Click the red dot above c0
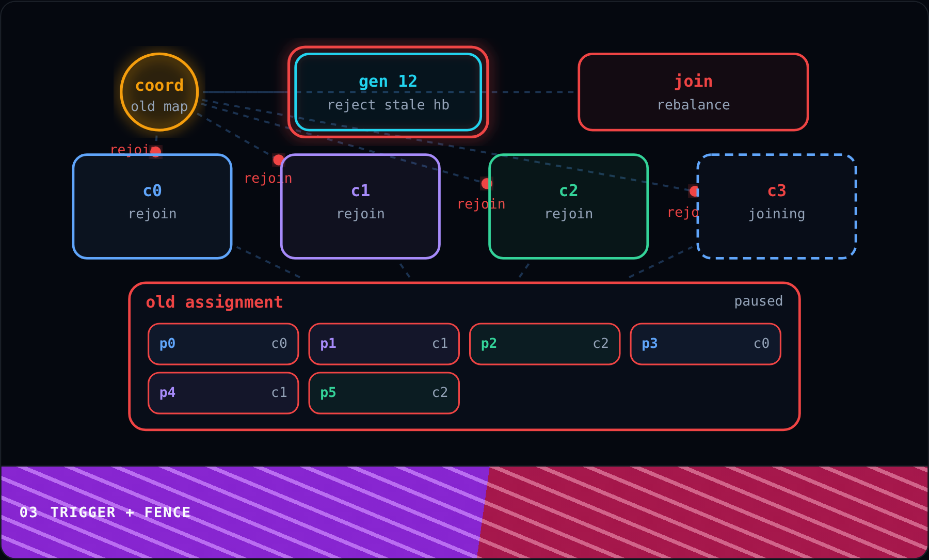Viewport: 929px width, 560px height. point(155,152)
